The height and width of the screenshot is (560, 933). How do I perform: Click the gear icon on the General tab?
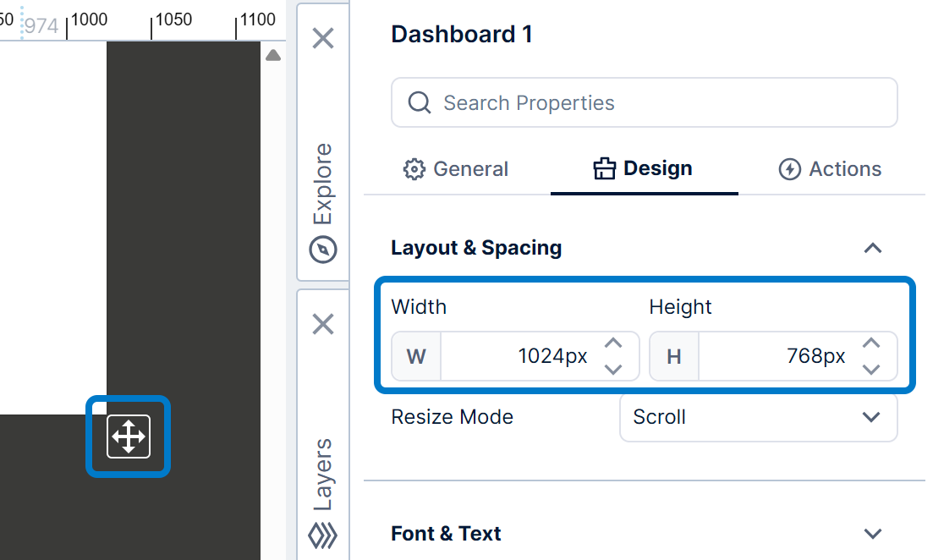pos(414,169)
